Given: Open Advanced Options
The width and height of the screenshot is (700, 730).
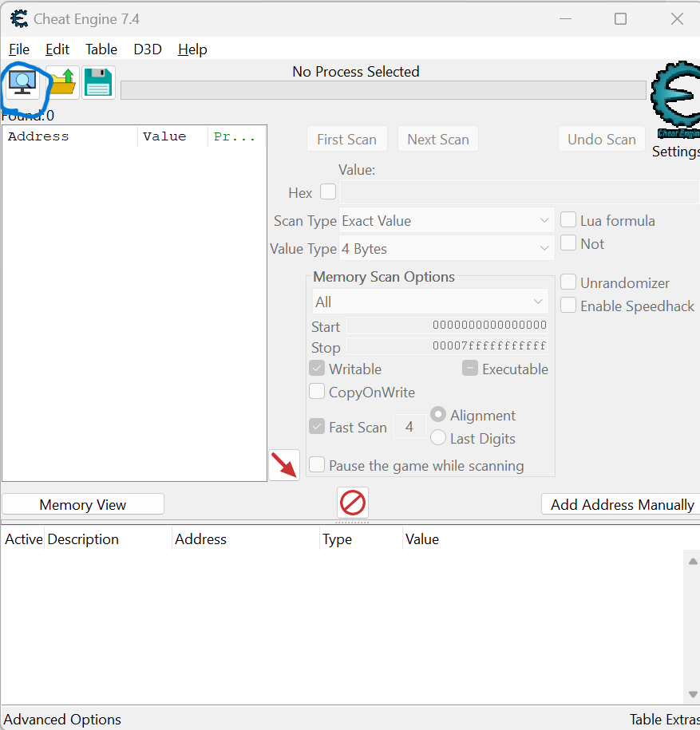Looking at the screenshot, I should (x=62, y=720).
